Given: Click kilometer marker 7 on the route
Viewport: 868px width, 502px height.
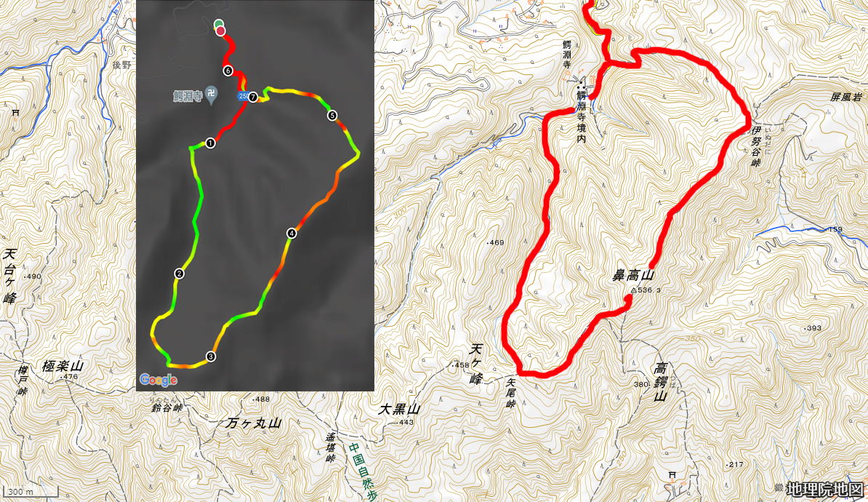Looking at the screenshot, I should [253, 97].
